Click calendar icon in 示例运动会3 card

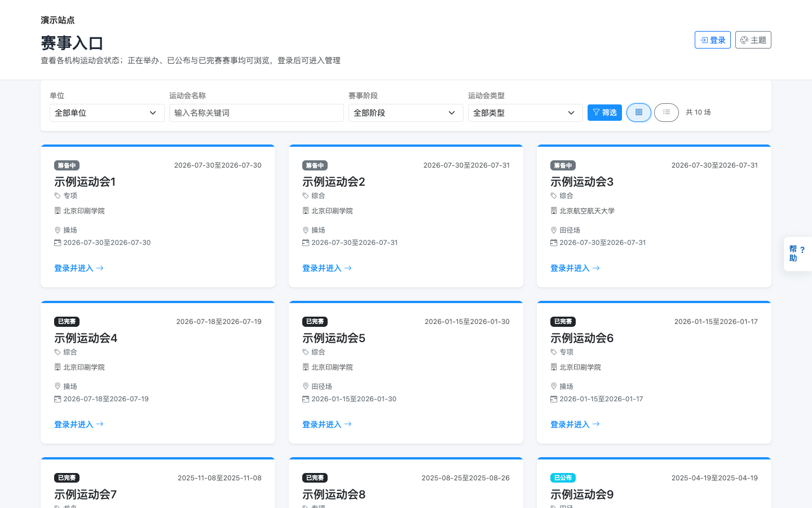point(554,243)
